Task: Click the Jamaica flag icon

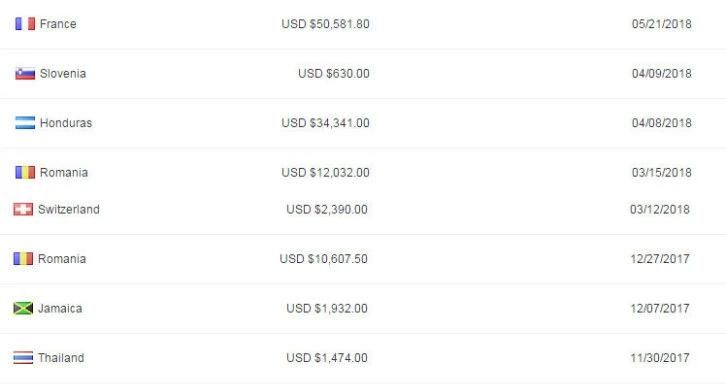Action: point(23,308)
